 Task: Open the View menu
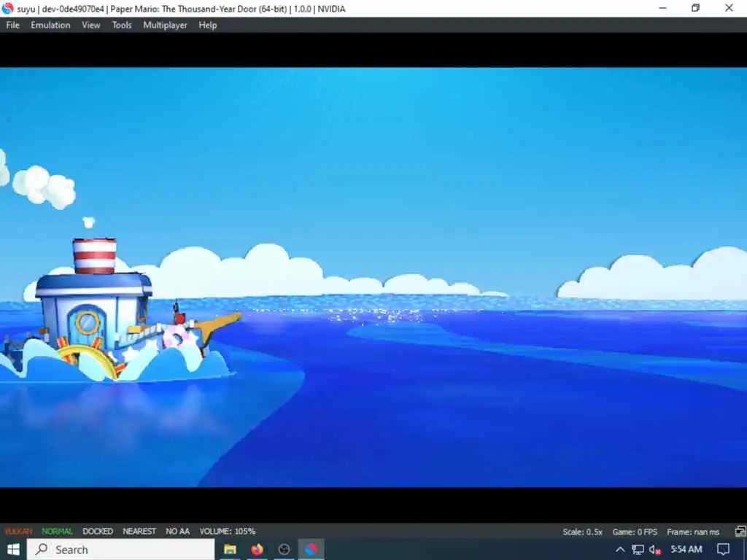click(91, 26)
